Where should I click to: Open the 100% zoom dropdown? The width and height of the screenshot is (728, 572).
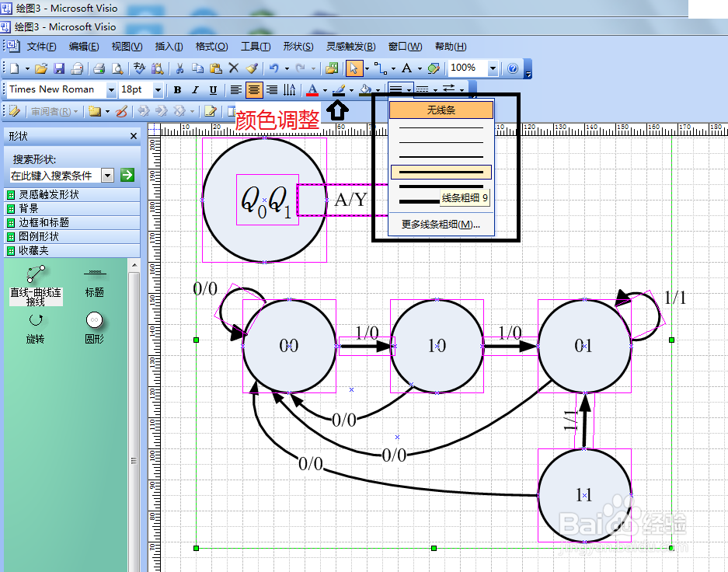493,68
